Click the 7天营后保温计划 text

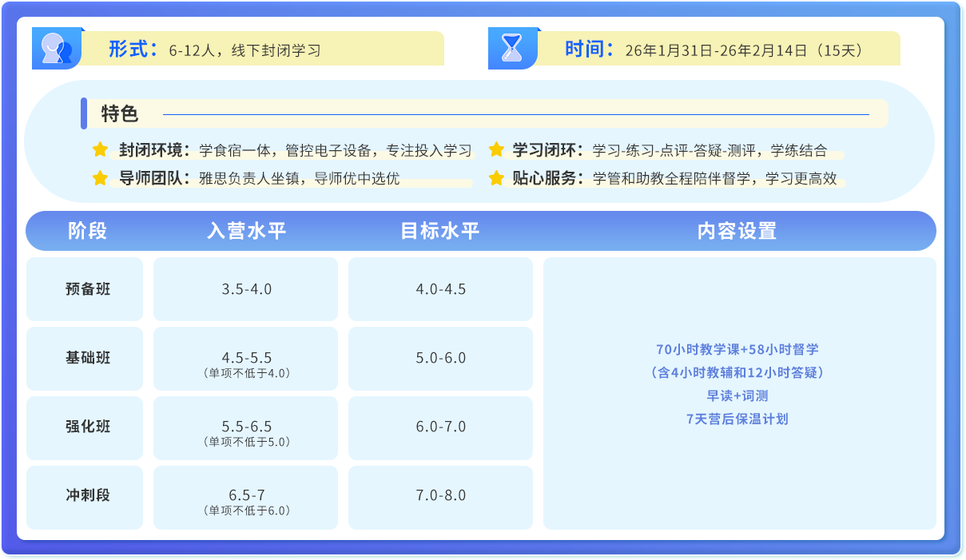click(x=737, y=419)
